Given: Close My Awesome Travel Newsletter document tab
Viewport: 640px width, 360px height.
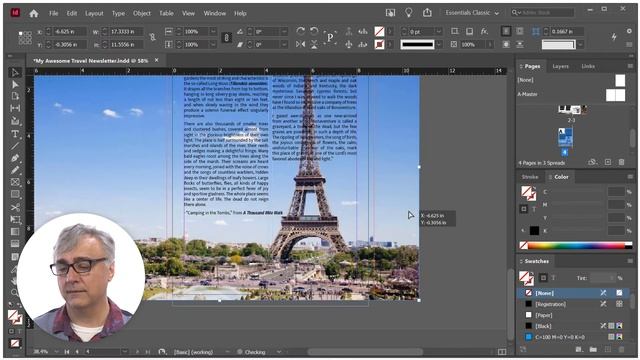Looking at the screenshot, I should pos(156,60).
